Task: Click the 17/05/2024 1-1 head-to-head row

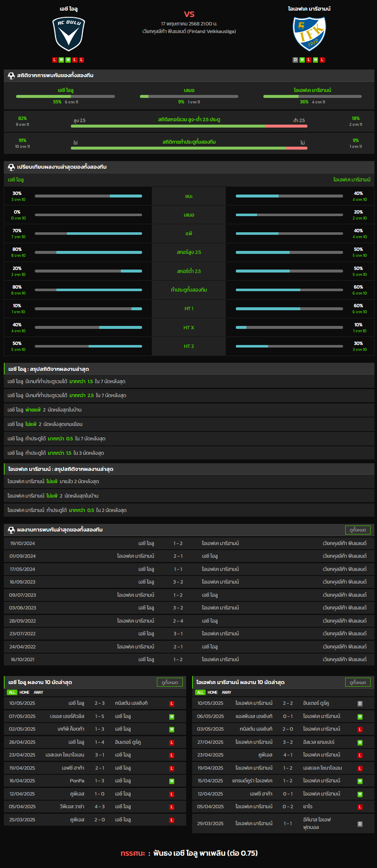Action: pos(189,569)
